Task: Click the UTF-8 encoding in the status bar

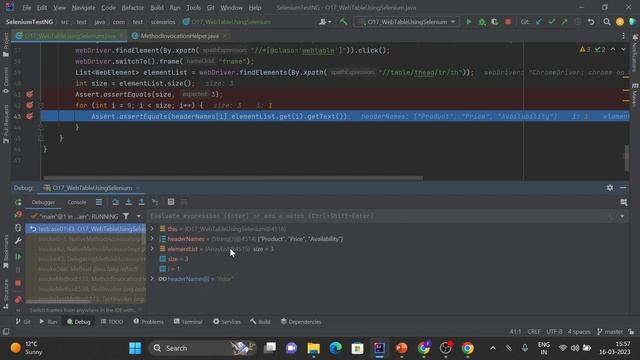Action: pos(554,332)
